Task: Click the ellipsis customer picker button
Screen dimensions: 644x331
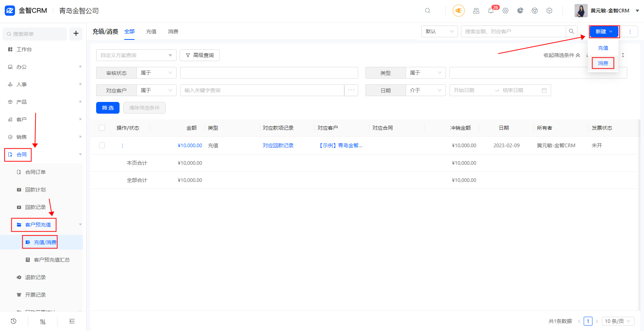Action: pos(351,90)
